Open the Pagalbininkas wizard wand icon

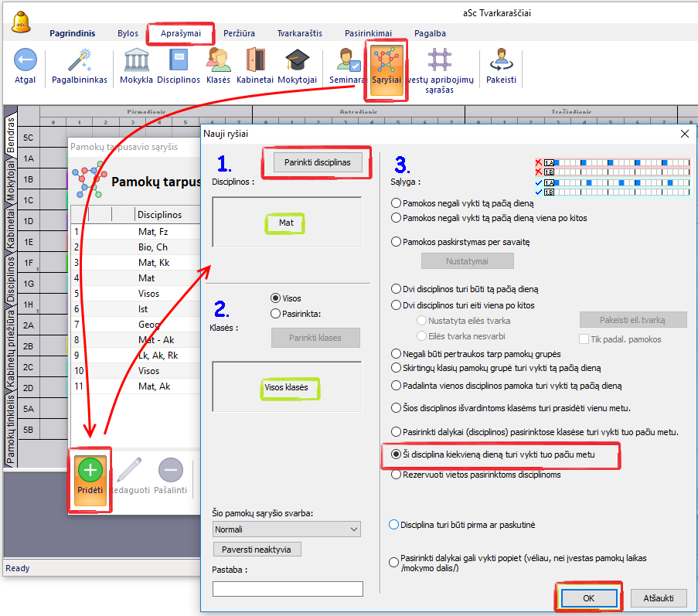point(80,60)
